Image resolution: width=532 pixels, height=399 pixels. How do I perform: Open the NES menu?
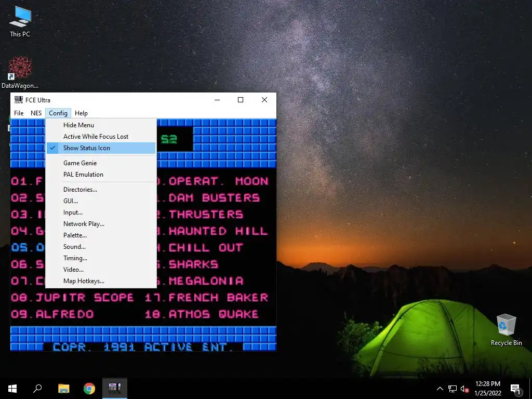pos(36,113)
